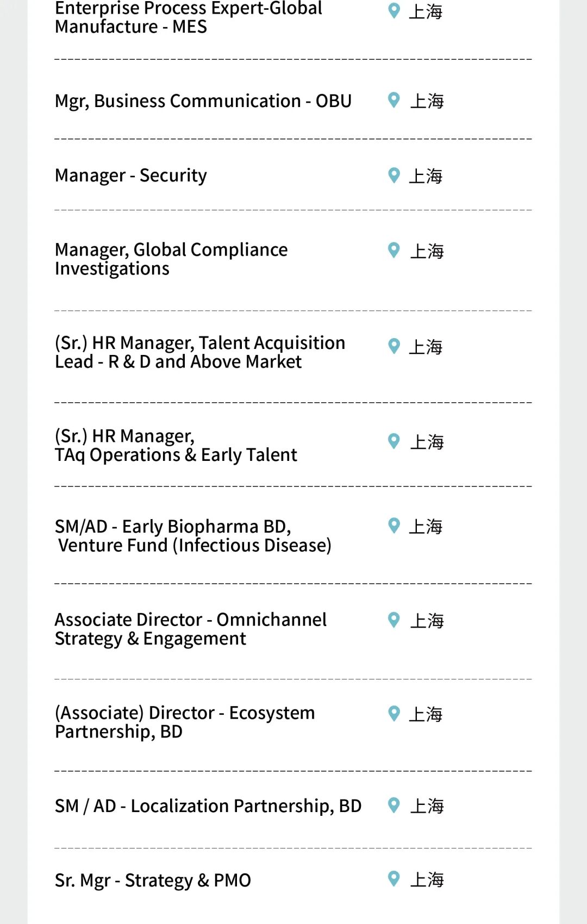Image resolution: width=587 pixels, height=924 pixels.
Task: Click location pin icon next to Manager - Security
Action: pos(394,175)
